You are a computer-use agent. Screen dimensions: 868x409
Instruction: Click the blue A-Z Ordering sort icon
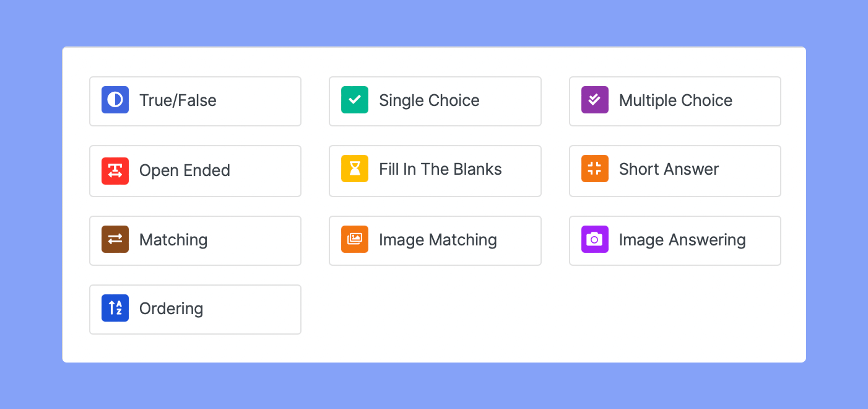(115, 309)
